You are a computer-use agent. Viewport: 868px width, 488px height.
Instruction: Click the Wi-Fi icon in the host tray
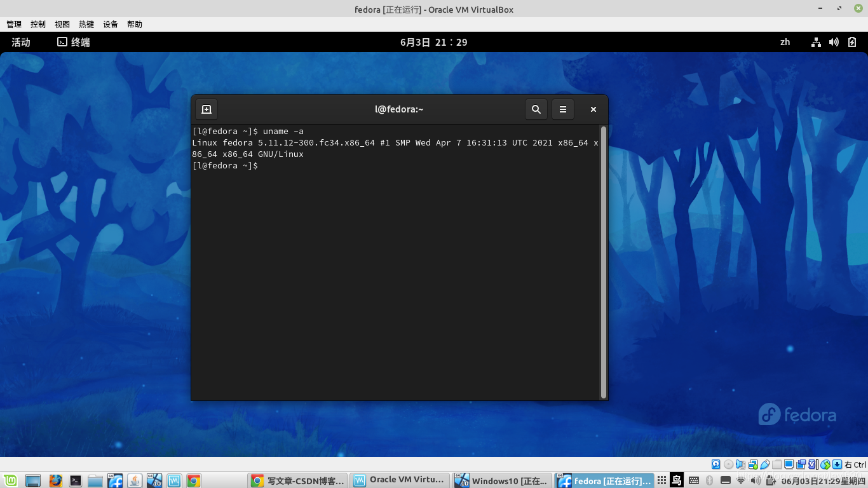[x=741, y=480]
